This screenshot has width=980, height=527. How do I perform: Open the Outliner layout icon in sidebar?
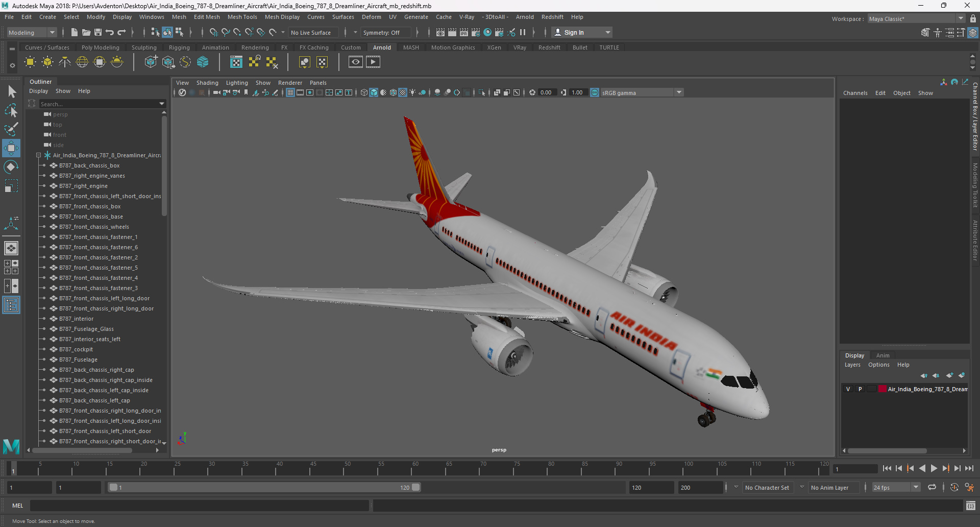click(x=11, y=305)
